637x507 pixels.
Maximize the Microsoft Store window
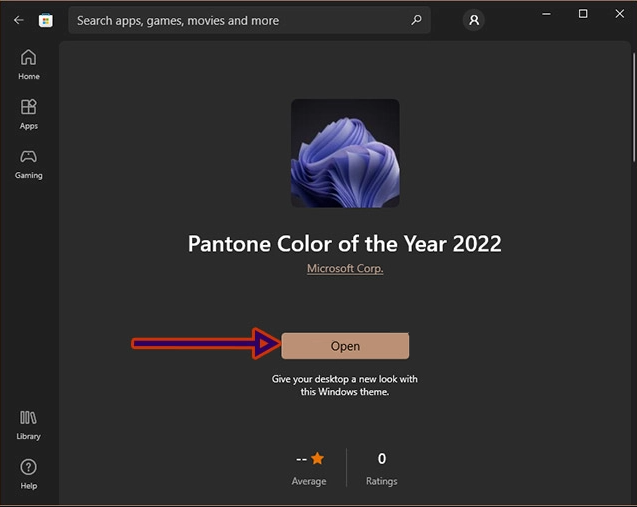pos(583,14)
